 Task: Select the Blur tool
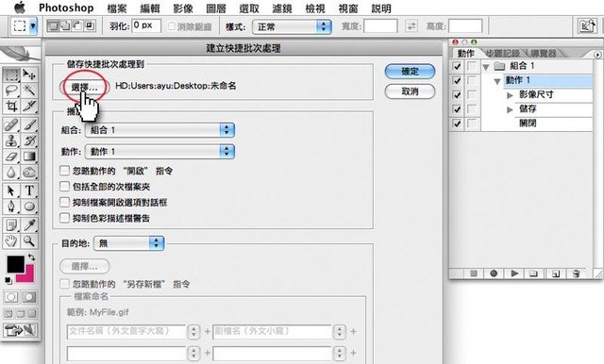point(11,172)
